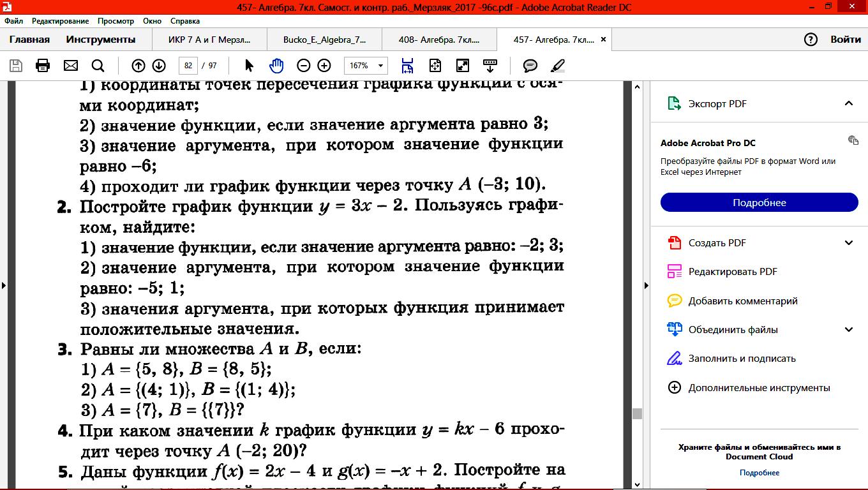
Task: Click the yellow Add comment bubble icon
Action: click(x=674, y=301)
